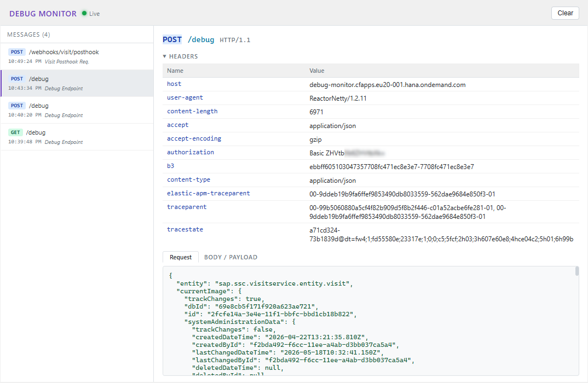Open the BODY / PAYLOAD tab

[230, 257]
